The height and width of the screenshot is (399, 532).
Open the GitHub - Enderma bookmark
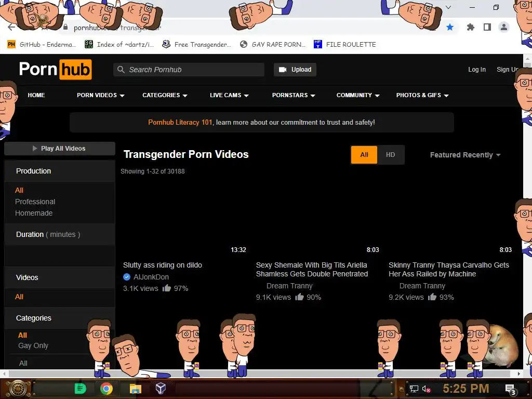[x=42, y=45]
